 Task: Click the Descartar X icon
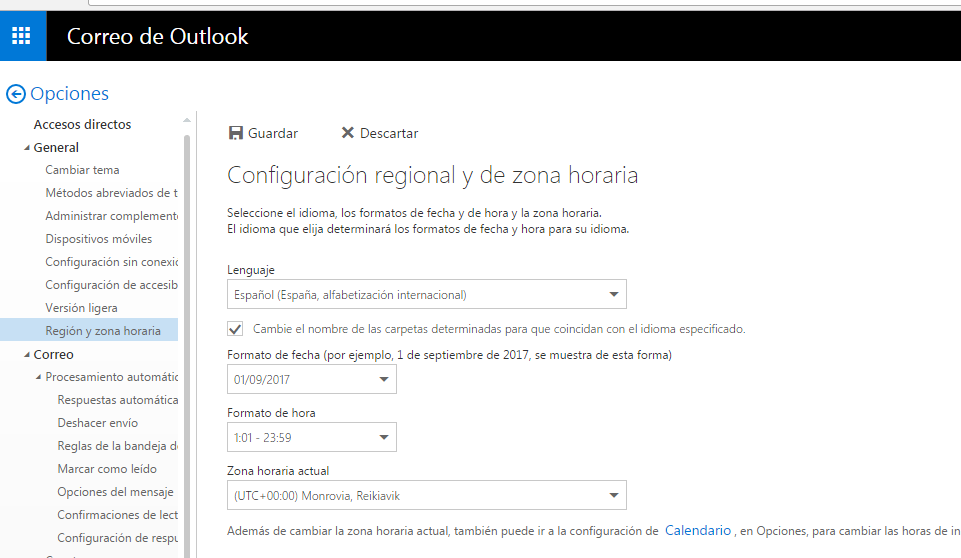(x=348, y=132)
